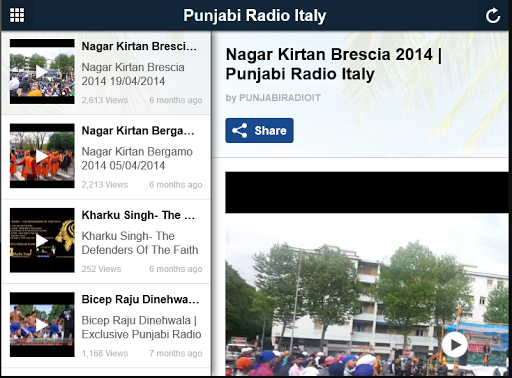Select description Nagar Kirtan Bergamo 2014 05/04/2014
This screenshot has width=512, height=378.
137,159
